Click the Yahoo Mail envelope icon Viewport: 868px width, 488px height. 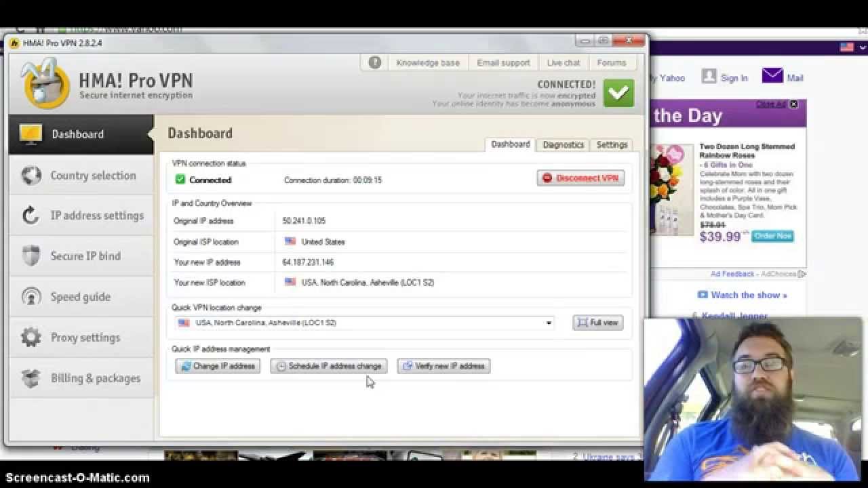pos(772,75)
